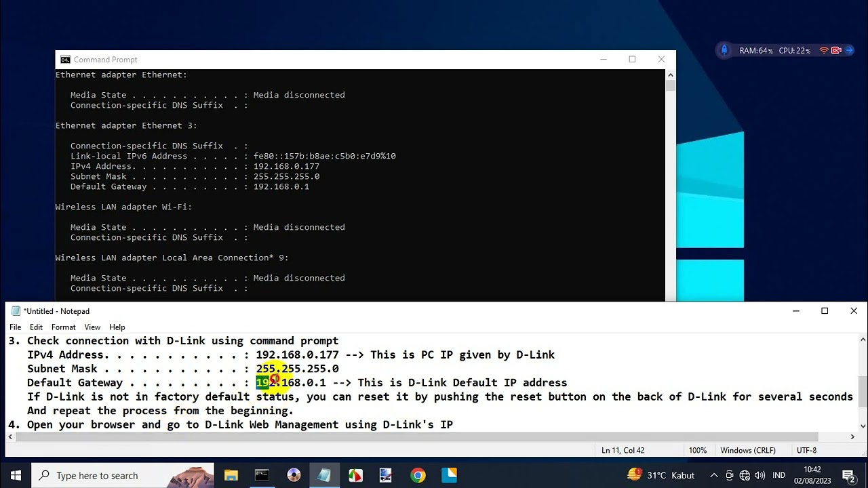Switch input language via IND indicator

pos(779,475)
